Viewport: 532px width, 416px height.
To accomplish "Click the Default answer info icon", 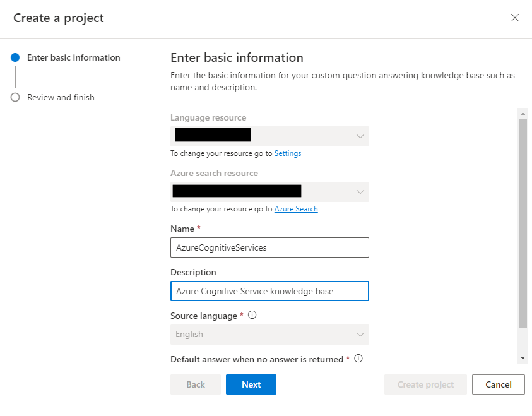I will [358, 359].
